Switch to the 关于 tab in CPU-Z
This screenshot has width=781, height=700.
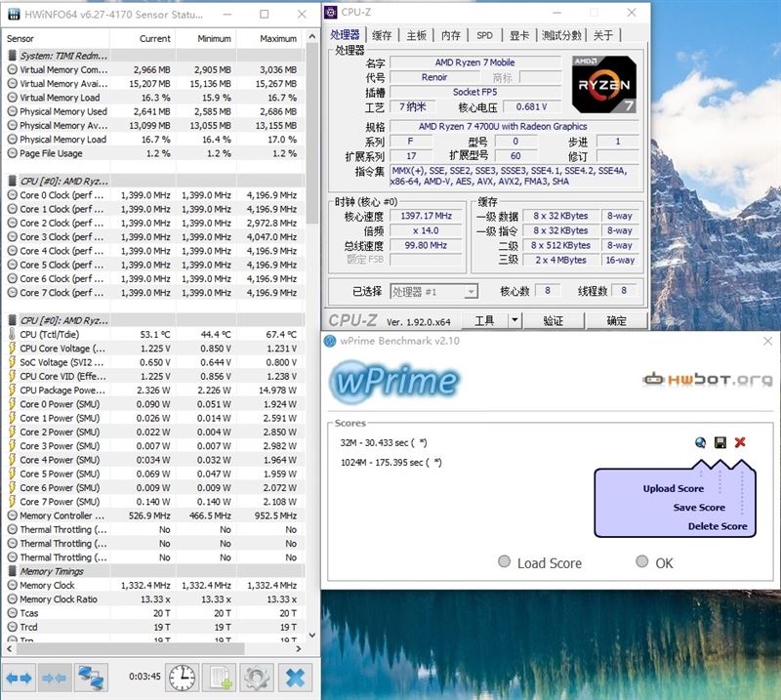(x=602, y=35)
